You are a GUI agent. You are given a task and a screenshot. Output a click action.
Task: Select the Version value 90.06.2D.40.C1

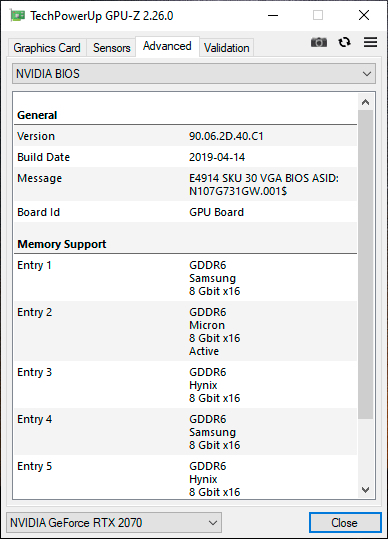tap(226, 136)
